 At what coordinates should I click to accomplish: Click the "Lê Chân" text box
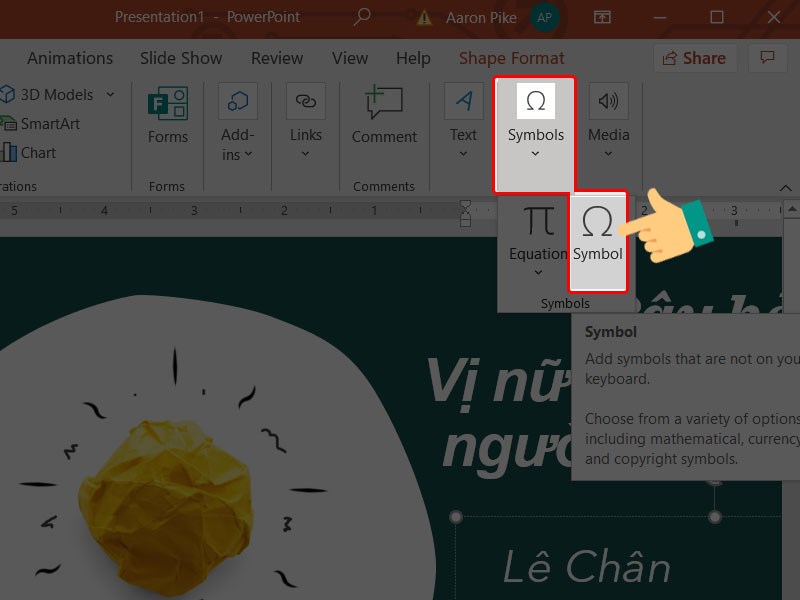click(586, 568)
